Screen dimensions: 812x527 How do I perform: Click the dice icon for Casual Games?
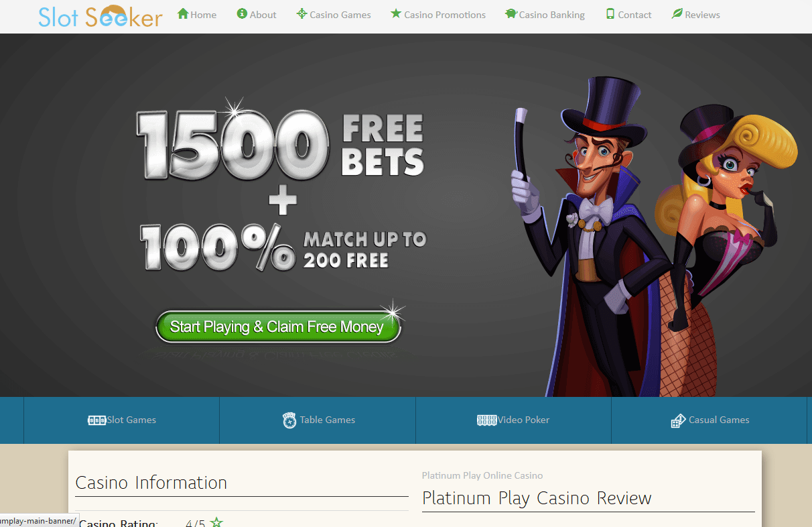coord(678,420)
